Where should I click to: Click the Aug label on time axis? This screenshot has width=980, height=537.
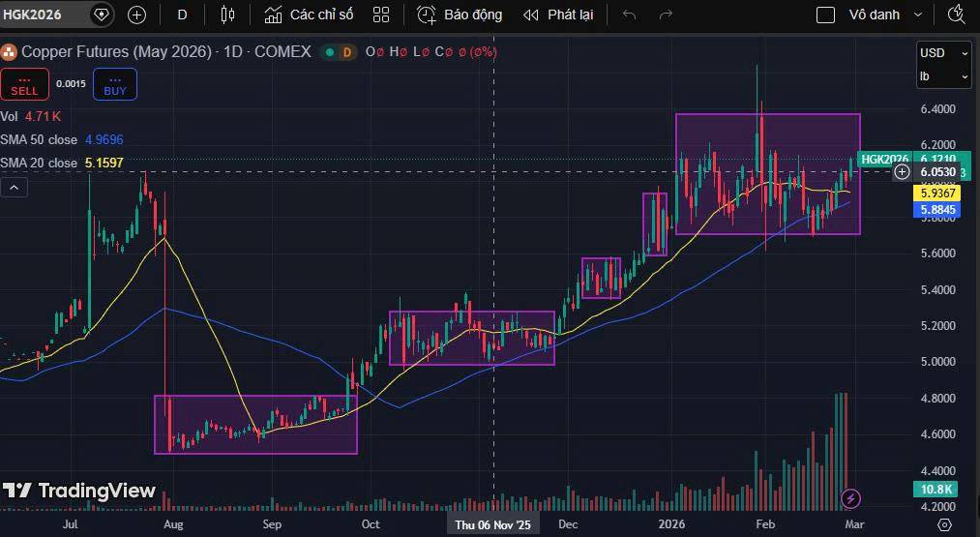(173, 524)
